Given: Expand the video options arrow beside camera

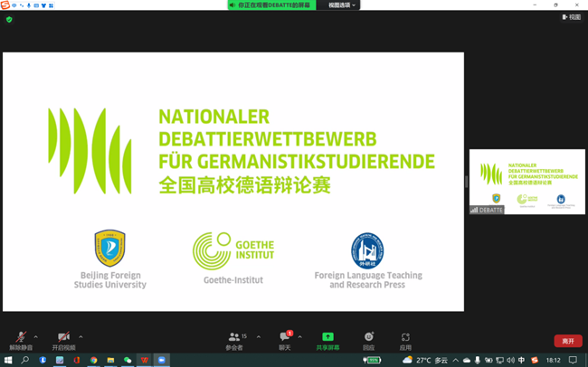Looking at the screenshot, I should click(81, 337).
